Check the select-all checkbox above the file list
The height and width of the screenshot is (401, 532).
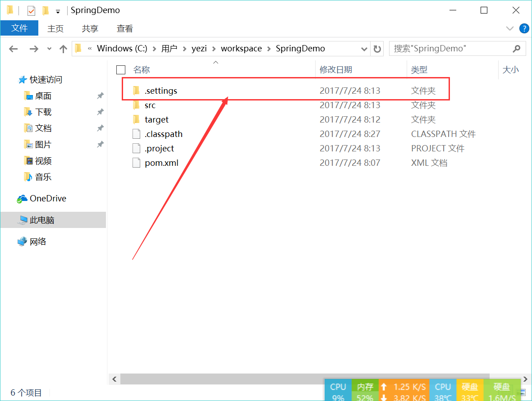pyautogui.click(x=120, y=70)
